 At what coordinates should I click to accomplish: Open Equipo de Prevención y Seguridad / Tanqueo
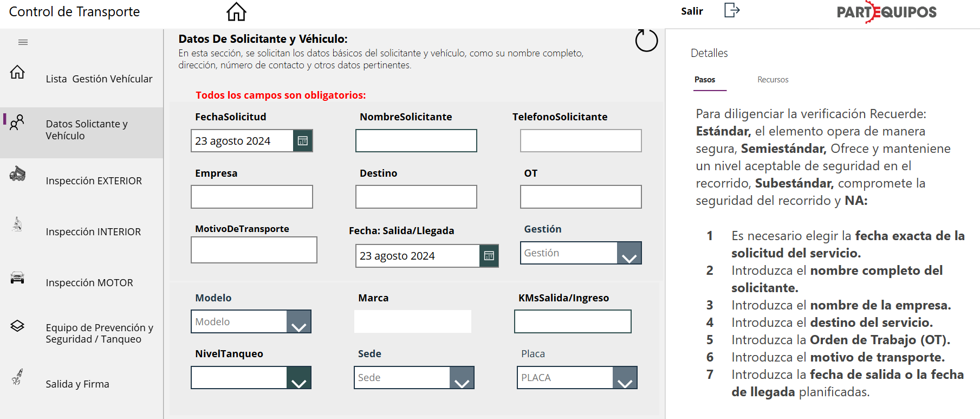[x=99, y=333]
